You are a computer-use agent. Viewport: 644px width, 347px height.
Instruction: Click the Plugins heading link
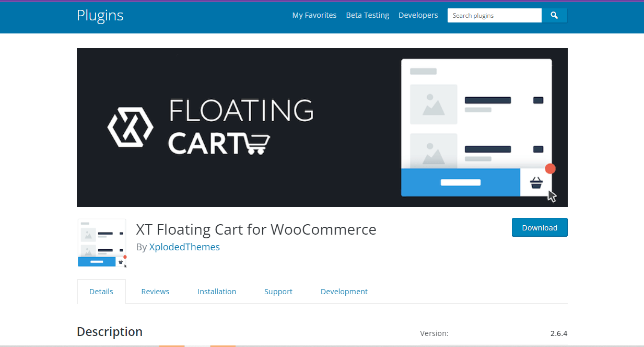pyautogui.click(x=100, y=15)
